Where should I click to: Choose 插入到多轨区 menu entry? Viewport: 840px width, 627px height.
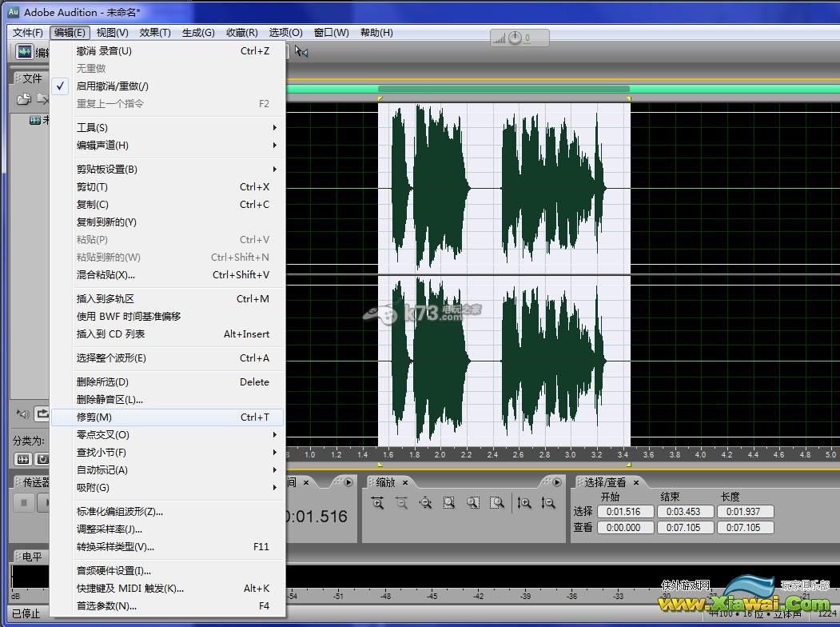(x=167, y=299)
